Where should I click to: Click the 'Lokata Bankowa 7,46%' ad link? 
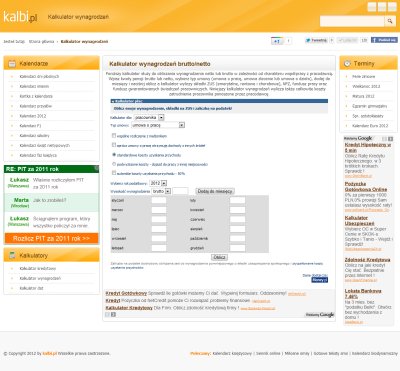tap(363, 293)
